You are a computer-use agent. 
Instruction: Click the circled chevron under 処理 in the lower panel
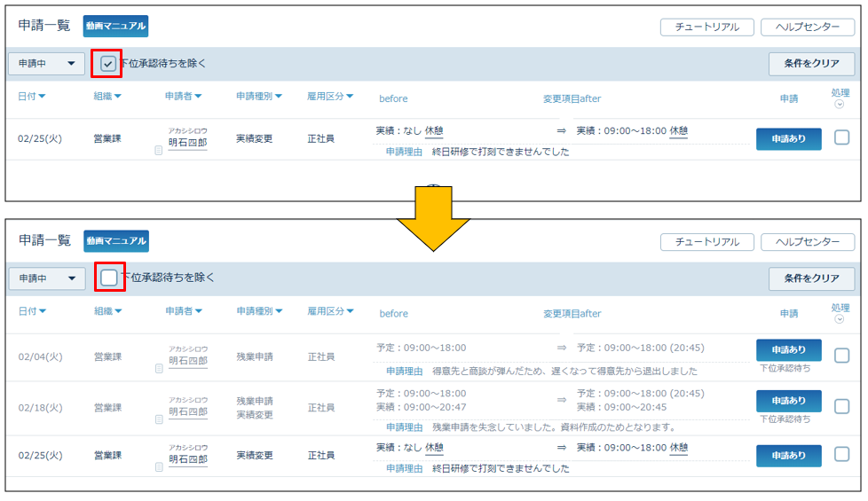(840, 319)
